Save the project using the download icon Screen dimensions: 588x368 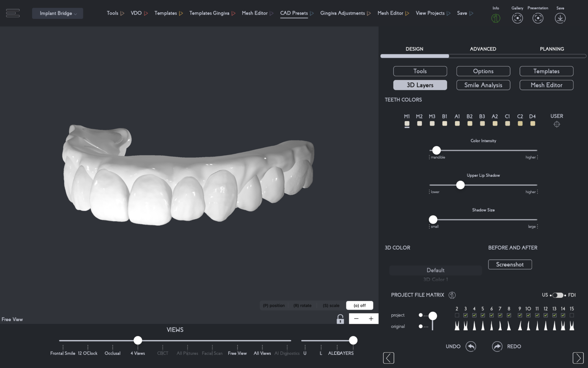click(x=560, y=18)
